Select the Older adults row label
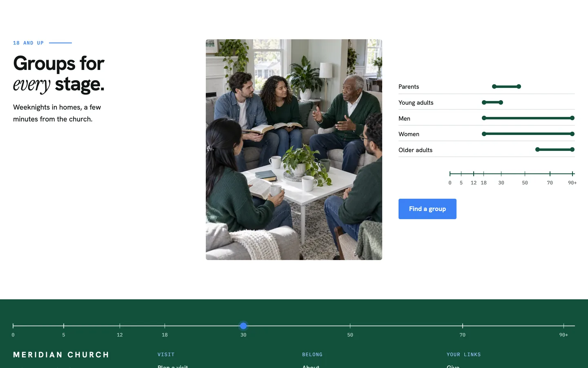The height and width of the screenshot is (368, 588). coord(415,150)
